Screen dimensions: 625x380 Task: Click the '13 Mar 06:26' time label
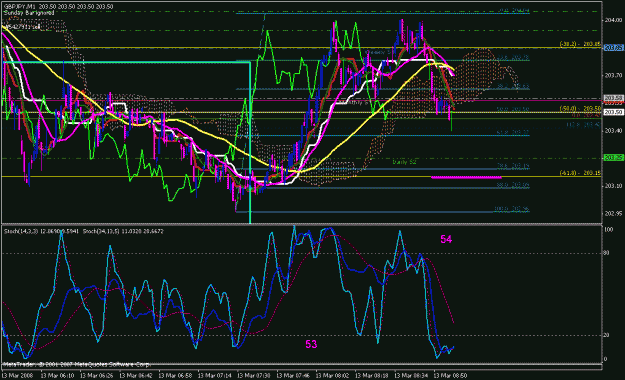click(96, 376)
